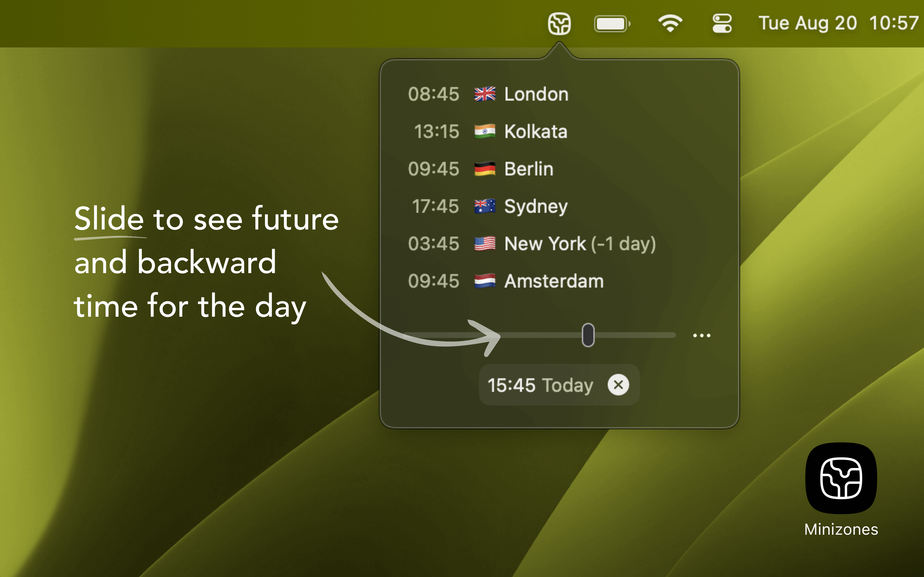
Task: Click the Sydney city name
Action: 536,206
